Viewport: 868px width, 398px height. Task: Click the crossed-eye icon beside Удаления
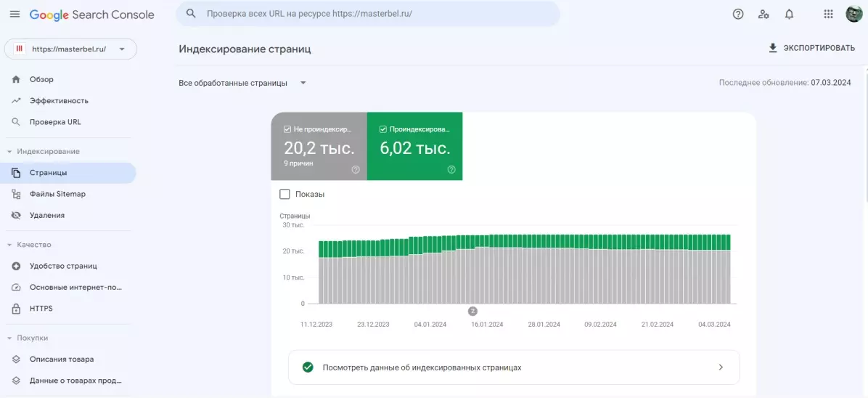coord(16,215)
